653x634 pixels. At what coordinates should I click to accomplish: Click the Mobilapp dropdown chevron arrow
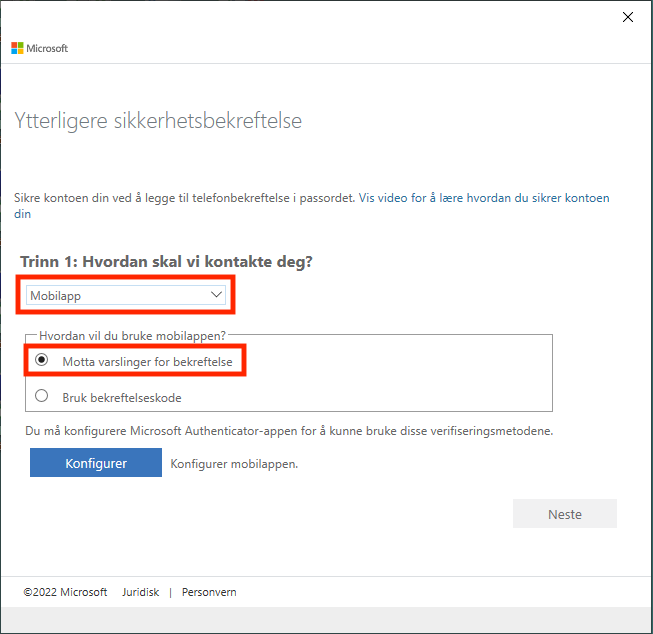coord(216,295)
